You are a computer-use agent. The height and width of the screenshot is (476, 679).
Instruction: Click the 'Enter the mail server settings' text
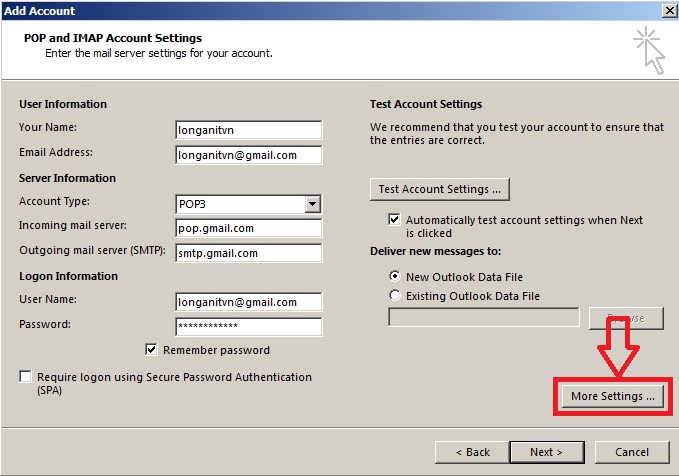[159, 53]
